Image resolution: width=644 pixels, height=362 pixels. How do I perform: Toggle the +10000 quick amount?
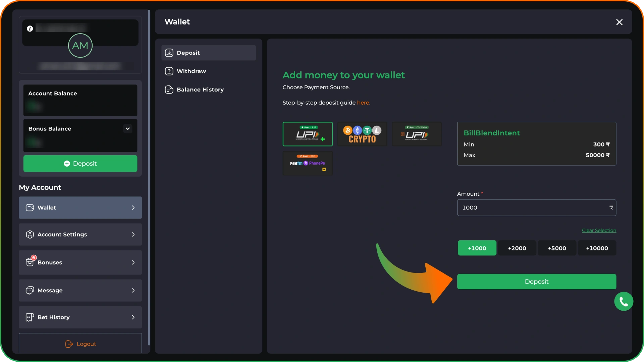tap(597, 248)
